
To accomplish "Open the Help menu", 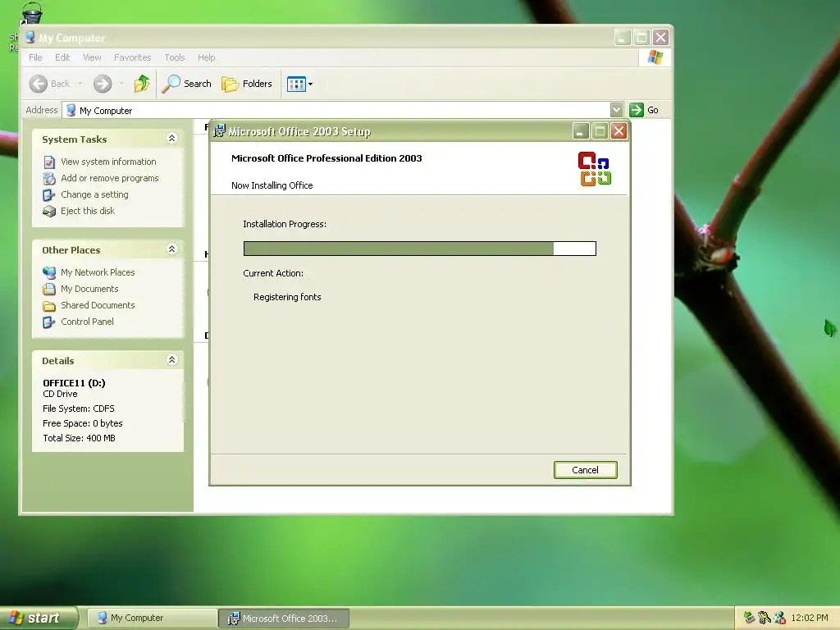I will point(206,57).
